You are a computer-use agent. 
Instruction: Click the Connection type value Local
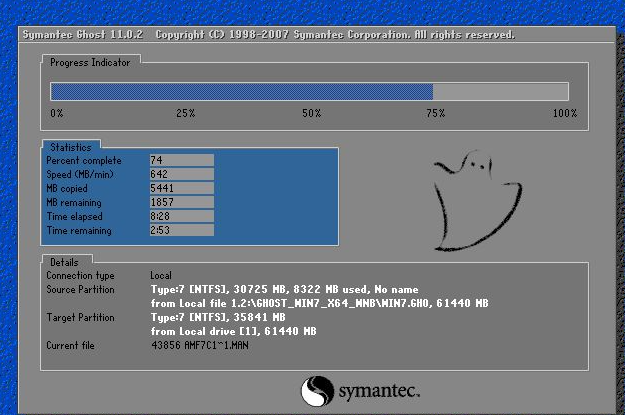click(161, 275)
